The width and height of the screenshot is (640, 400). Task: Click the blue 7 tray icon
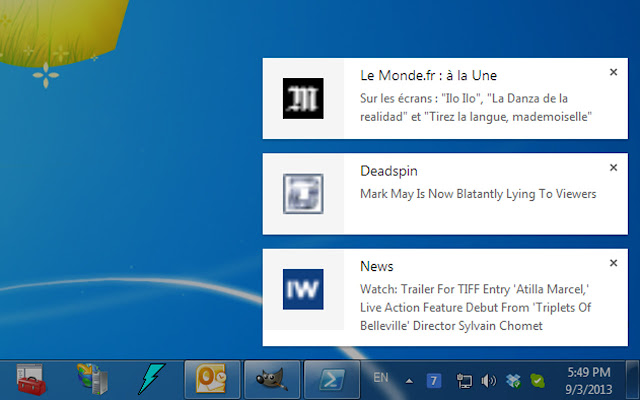pos(434,381)
